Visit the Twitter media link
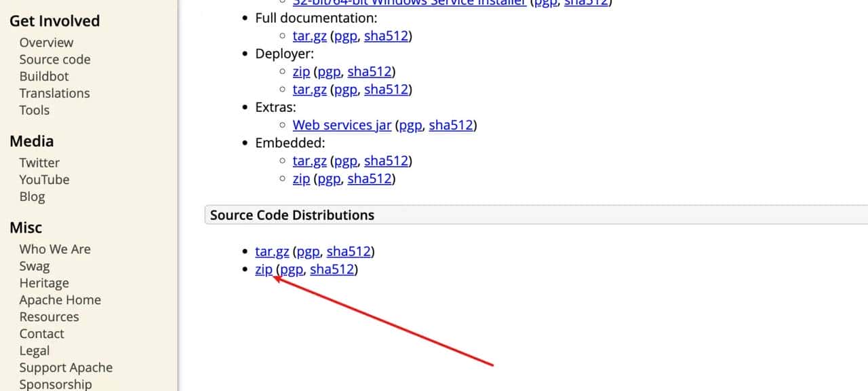Image resolution: width=868 pixels, height=391 pixels. pos(39,162)
